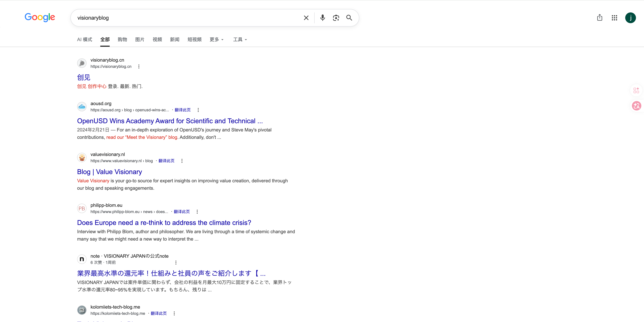Click the https://visionaryblog.cn URL text
Screen dimensions: 644x322
pos(111,66)
